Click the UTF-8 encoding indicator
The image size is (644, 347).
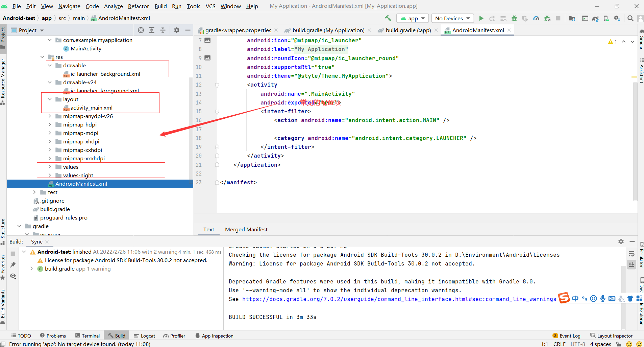point(578,344)
